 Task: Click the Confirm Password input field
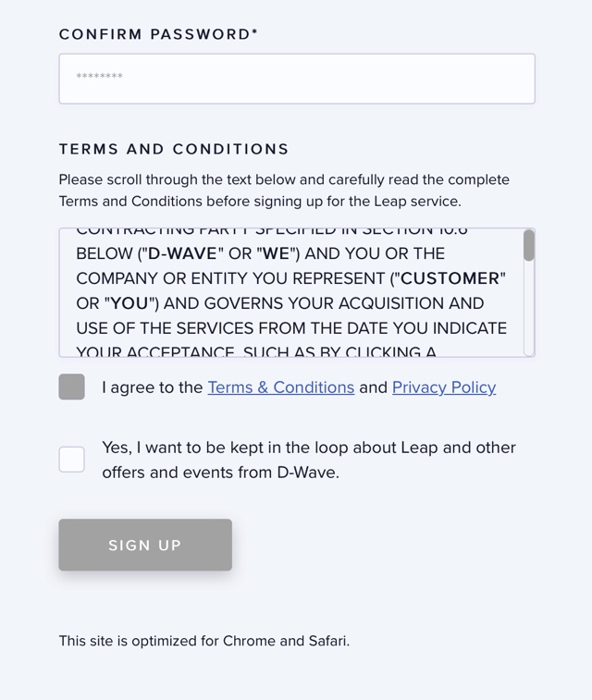[296, 79]
